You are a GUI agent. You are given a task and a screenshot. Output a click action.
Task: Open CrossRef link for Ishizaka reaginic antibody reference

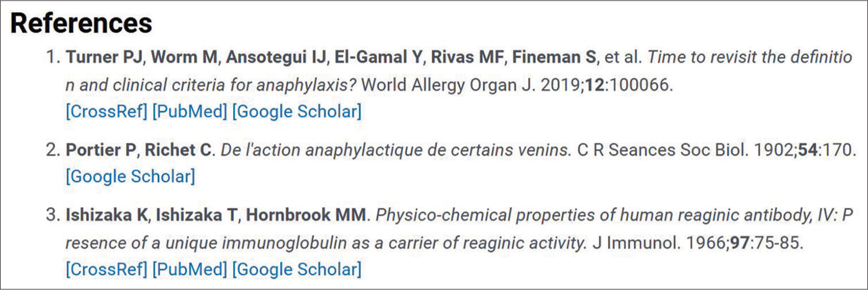click(107, 269)
